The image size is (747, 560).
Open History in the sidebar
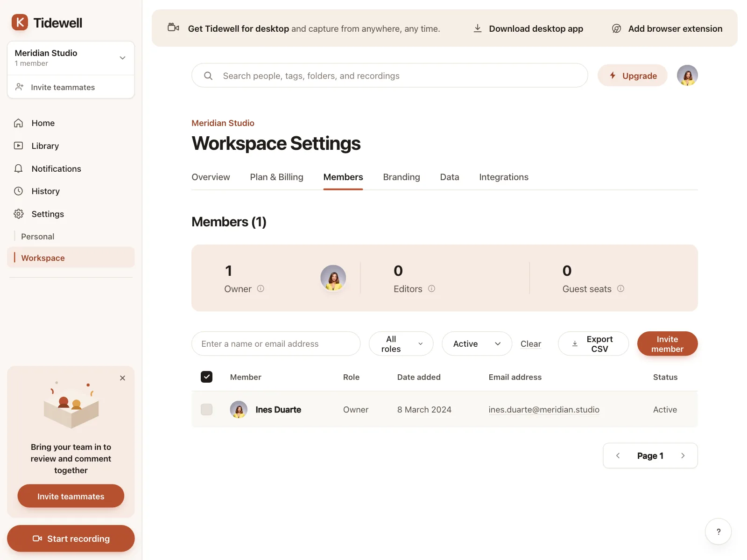[x=71, y=191]
